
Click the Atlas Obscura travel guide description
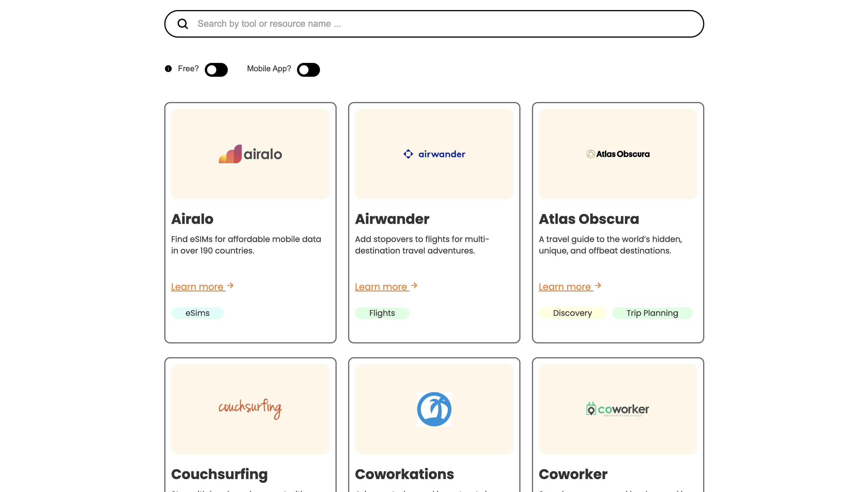click(x=610, y=245)
